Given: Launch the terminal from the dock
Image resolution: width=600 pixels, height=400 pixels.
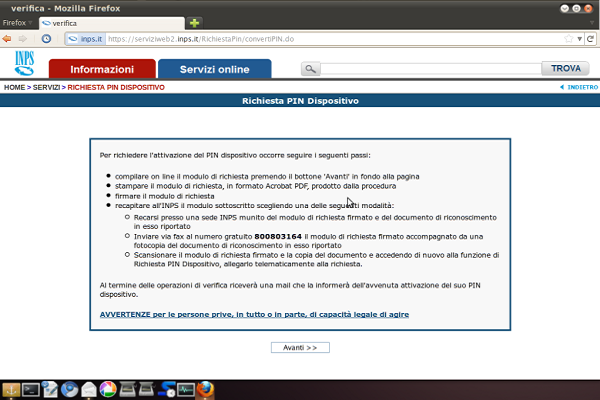Looking at the screenshot, I should 31,390.
